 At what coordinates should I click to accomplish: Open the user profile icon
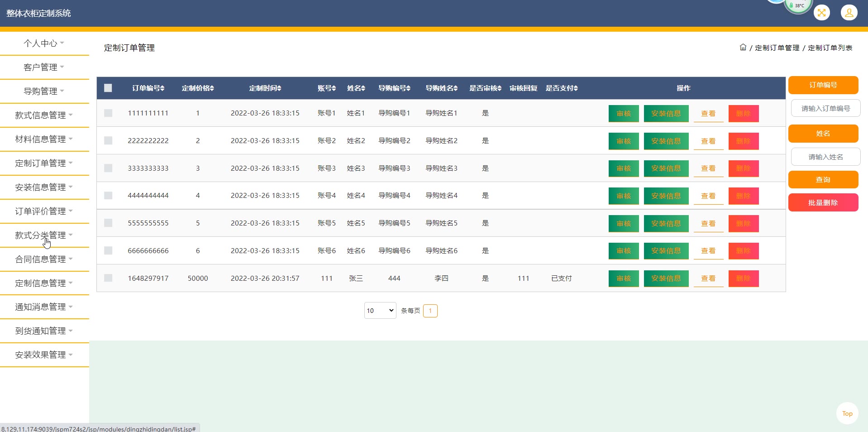(849, 13)
